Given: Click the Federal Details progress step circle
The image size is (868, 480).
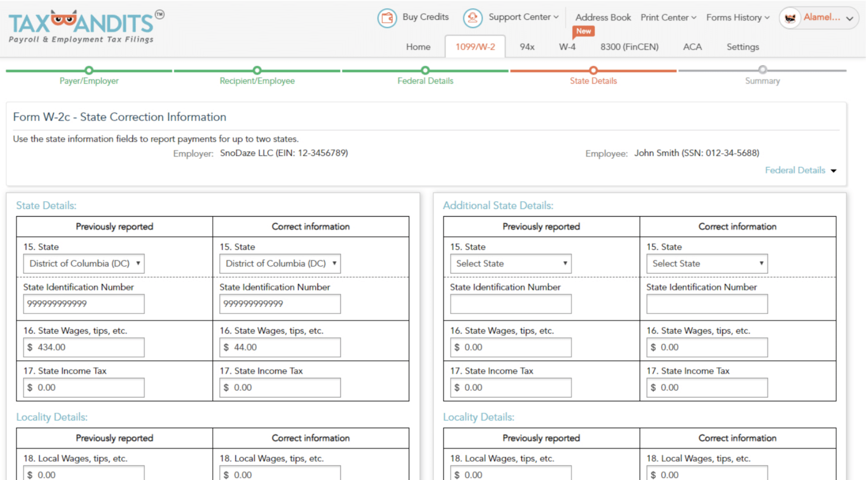Looking at the screenshot, I should coord(425,70).
